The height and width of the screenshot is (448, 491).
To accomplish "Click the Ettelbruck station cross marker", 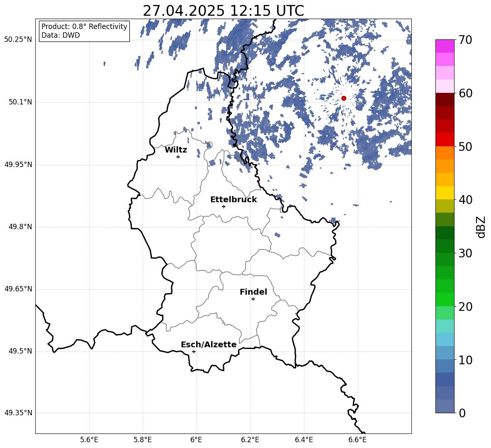I will (224, 206).
